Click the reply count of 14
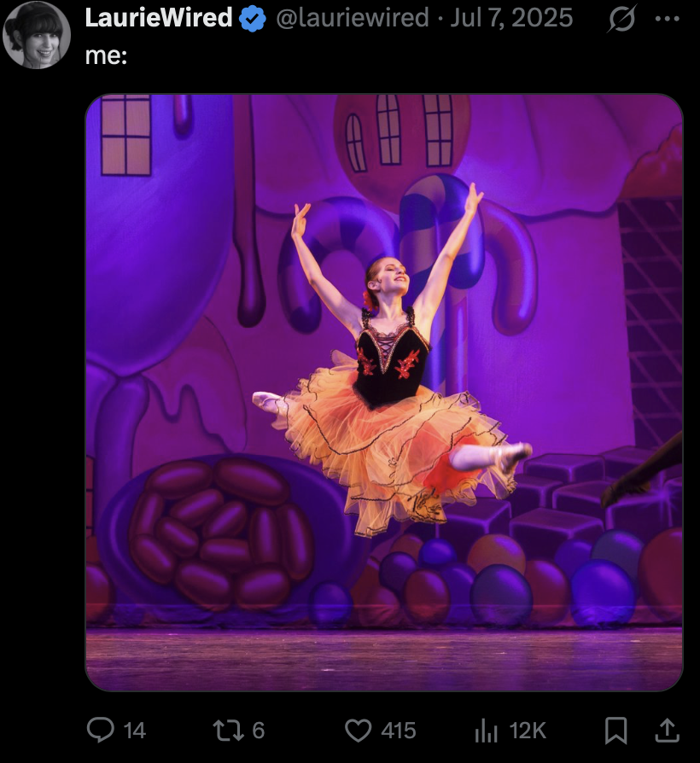 [x=134, y=731]
